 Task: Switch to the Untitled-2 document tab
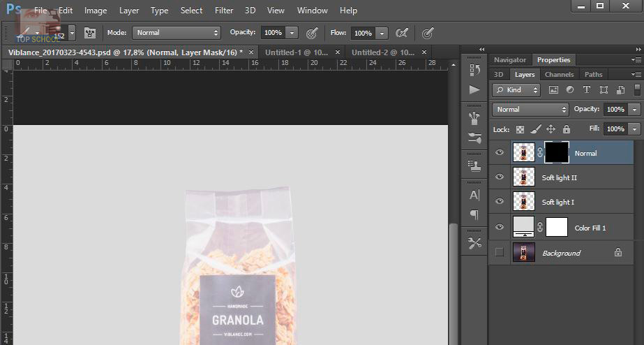(x=383, y=52)
